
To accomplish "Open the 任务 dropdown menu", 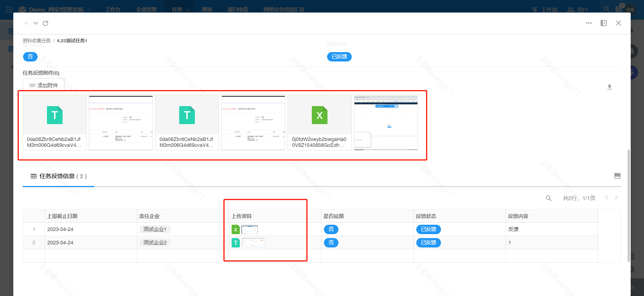I will tap(180, 9).
